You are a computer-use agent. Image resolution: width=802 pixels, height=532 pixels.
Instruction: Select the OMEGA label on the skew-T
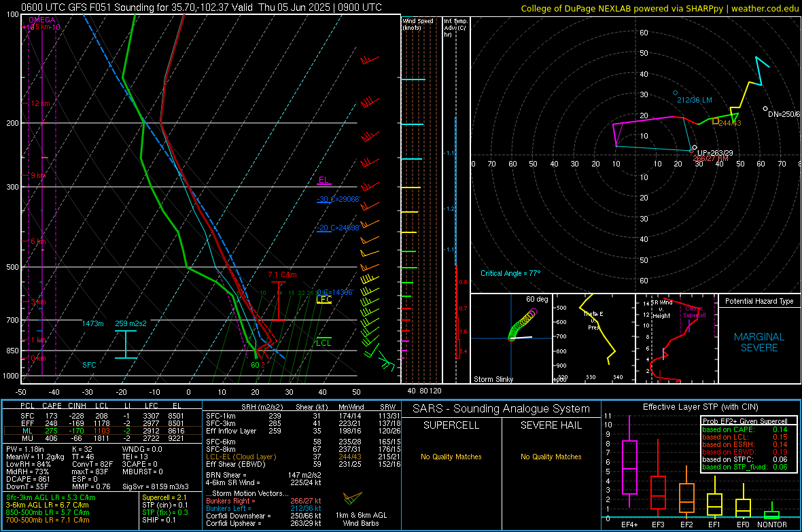[42, 20]
